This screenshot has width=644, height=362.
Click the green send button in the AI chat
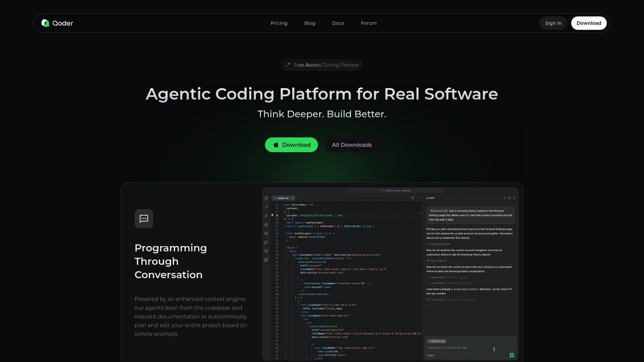point(512,355)
